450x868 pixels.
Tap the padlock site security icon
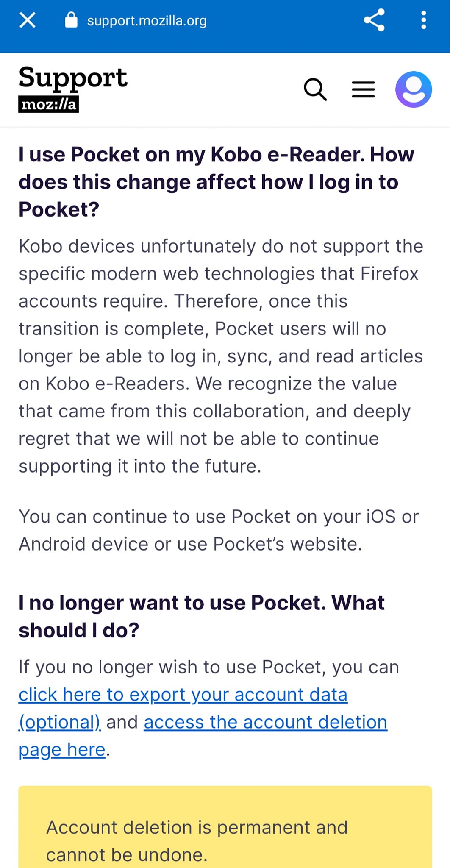coord(71,19)
